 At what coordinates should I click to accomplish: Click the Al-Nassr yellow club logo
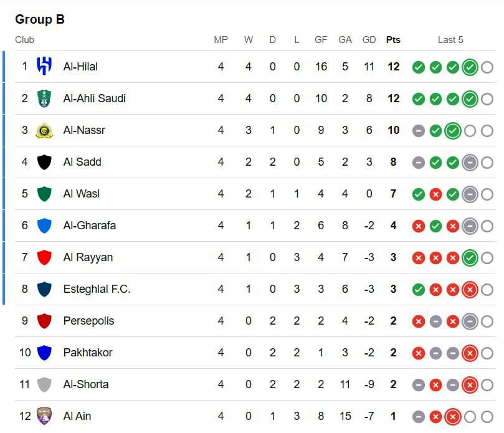pyautogui.click(x=44, y=130)
